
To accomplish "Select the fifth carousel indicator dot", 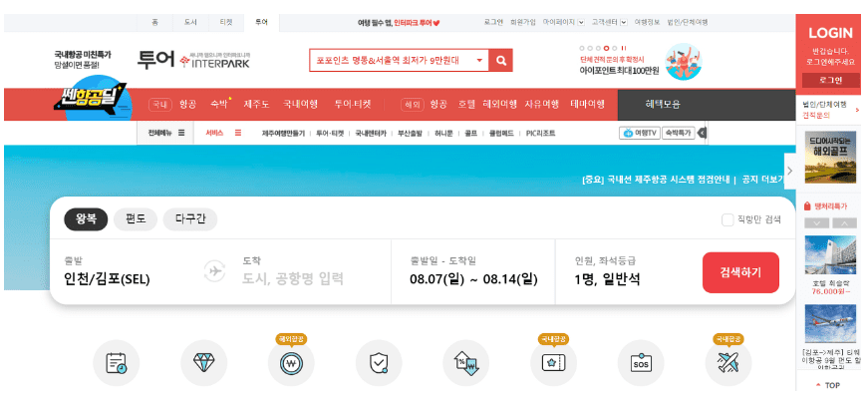I will pos(615,48).
